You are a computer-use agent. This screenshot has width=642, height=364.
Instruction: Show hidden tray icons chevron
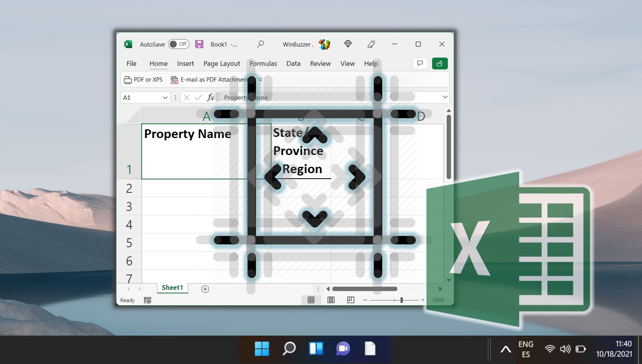pos(505,349)
